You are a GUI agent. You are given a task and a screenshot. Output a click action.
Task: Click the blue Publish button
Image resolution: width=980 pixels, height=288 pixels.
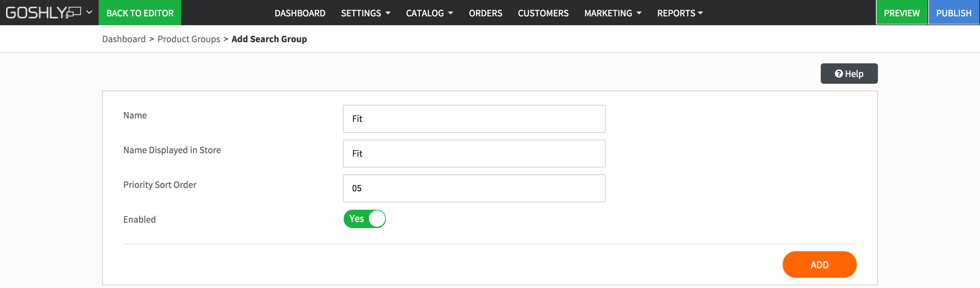(954, 13)
